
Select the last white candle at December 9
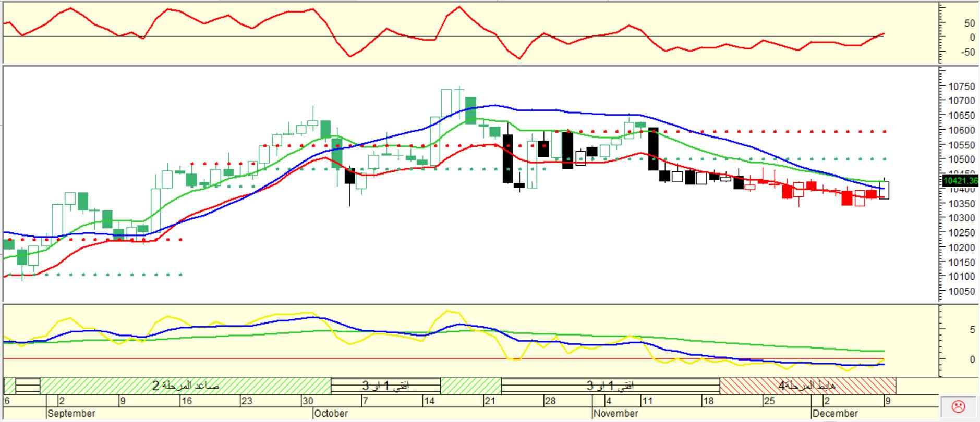[884, 190]
